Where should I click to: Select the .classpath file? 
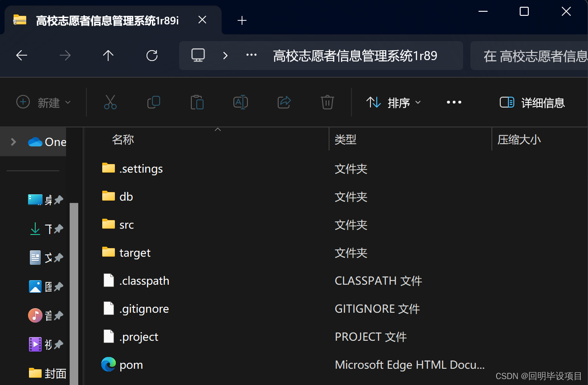(136, 281)
